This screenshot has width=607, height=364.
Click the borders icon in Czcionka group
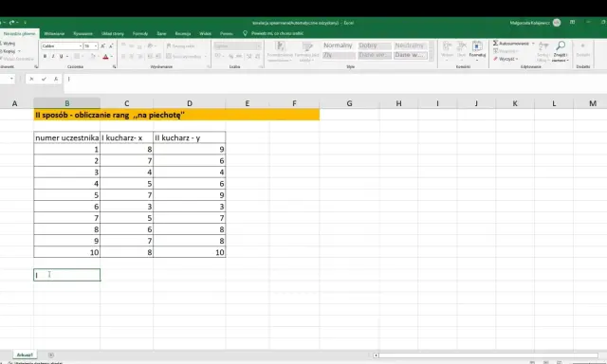pyautogui.click(x=77, y=57)
